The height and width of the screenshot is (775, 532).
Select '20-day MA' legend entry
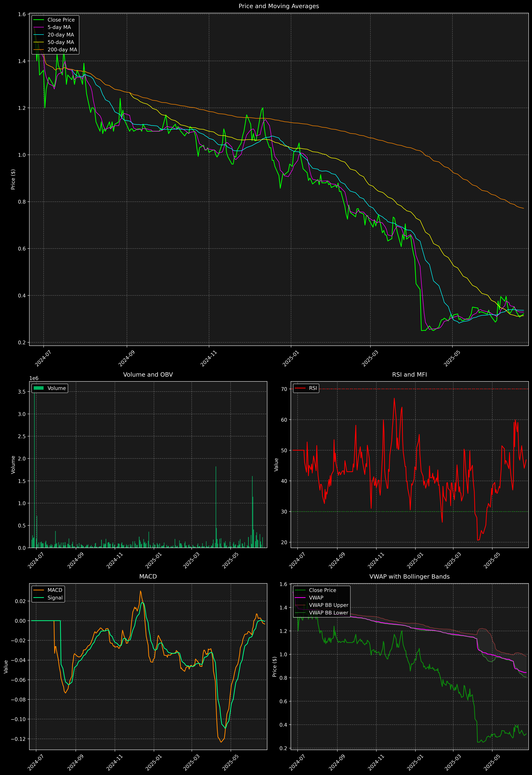(61, 35)
